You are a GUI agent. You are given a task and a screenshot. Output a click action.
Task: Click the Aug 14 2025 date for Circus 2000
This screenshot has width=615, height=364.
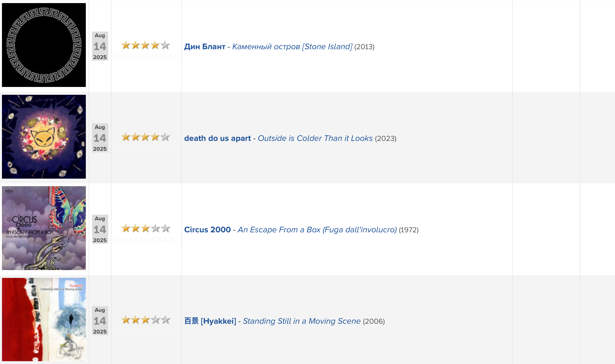(x=100, y=229)
